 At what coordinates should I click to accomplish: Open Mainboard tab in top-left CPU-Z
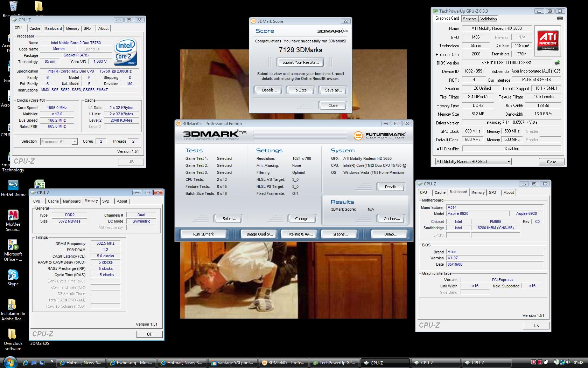click(x=53, y=28)
